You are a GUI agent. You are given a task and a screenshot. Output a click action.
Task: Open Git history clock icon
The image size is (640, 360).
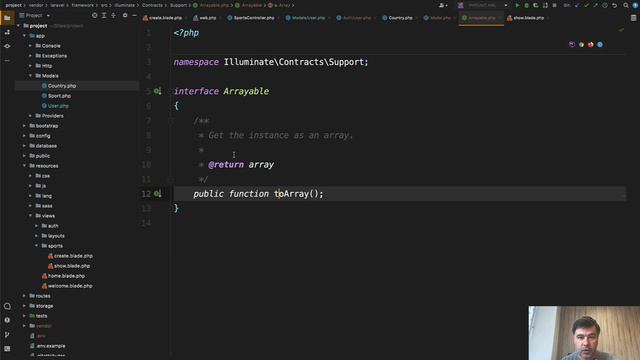605,5
